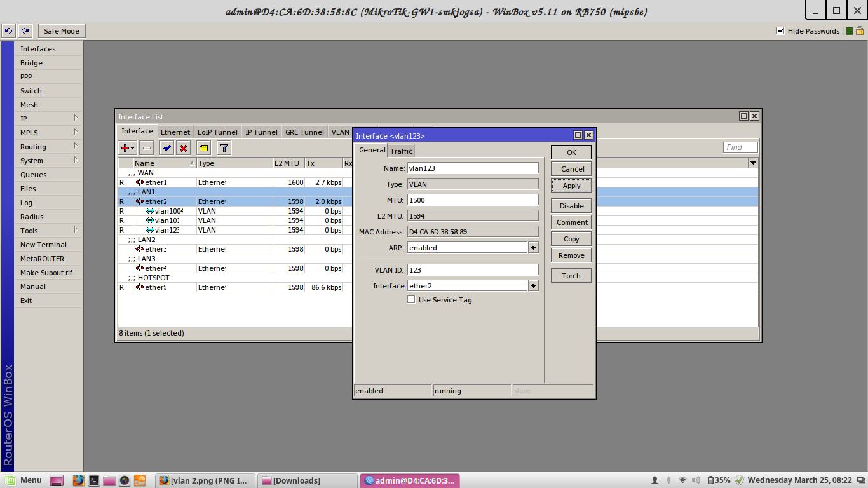The width and height of the screenshot is (868, 488).
Task: Enable the Use Service Tag checkbox
Action: pyautogui.click(x=411, y=300)
